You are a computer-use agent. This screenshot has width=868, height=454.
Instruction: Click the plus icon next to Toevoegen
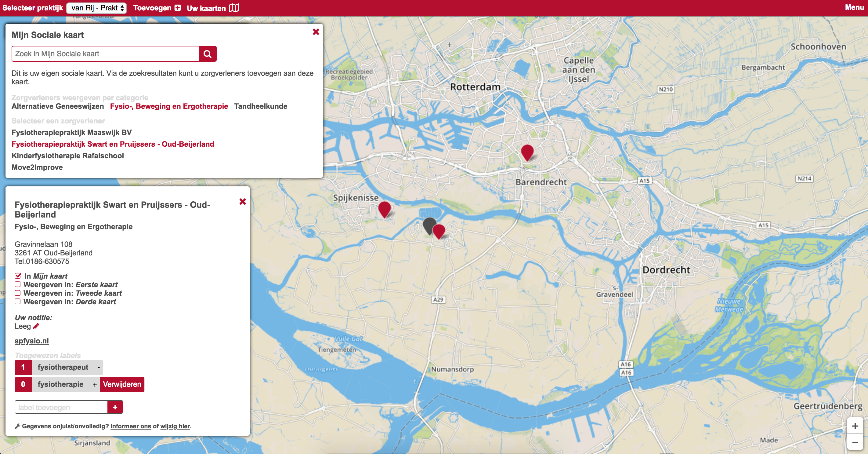(x=178, y=8)
